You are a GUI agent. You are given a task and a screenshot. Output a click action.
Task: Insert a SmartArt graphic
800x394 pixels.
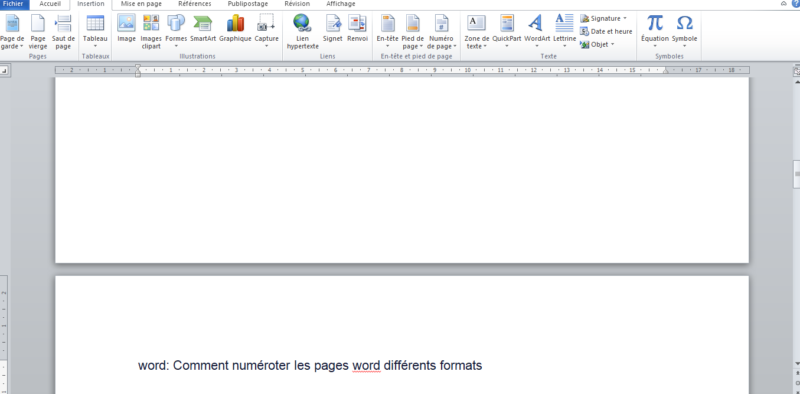(203, 29)
